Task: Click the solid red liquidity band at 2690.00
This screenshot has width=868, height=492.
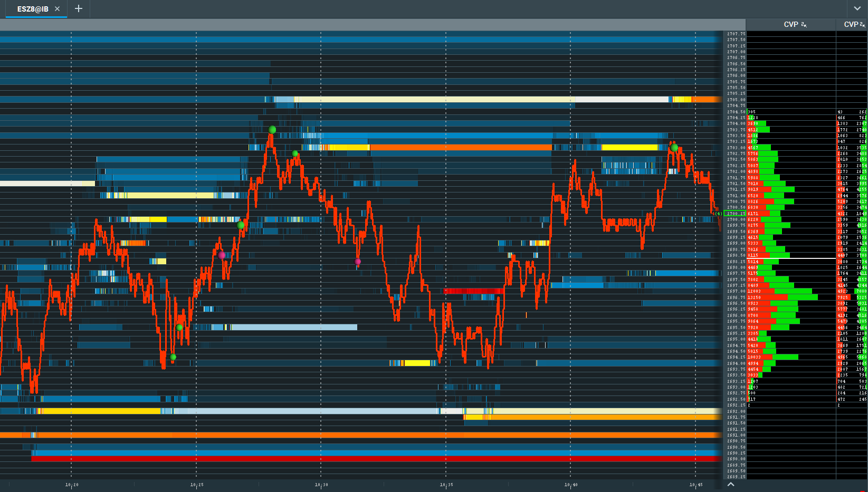Action: (x=369, y=459)
